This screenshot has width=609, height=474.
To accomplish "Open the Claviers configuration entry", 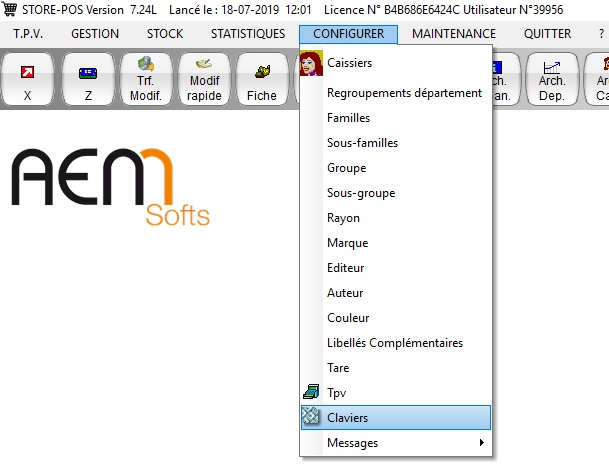I will tap(346, 417).
